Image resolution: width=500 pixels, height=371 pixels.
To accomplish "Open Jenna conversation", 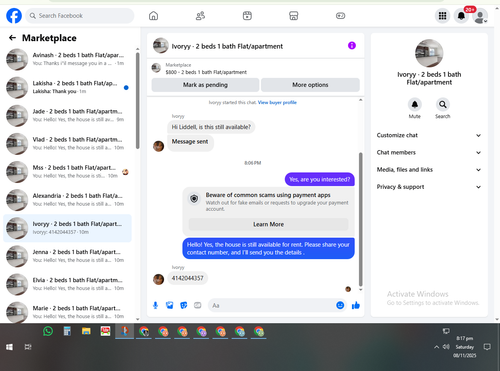I will pyautogui.click(x=68, y=256).
